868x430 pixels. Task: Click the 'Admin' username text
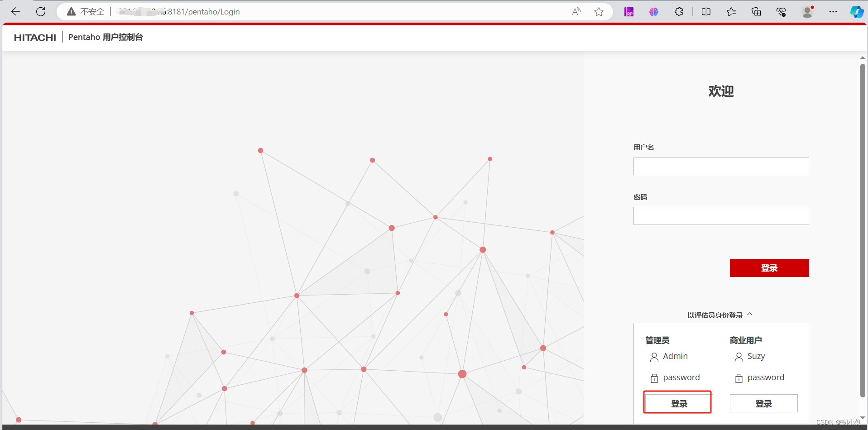coord(675,356)
